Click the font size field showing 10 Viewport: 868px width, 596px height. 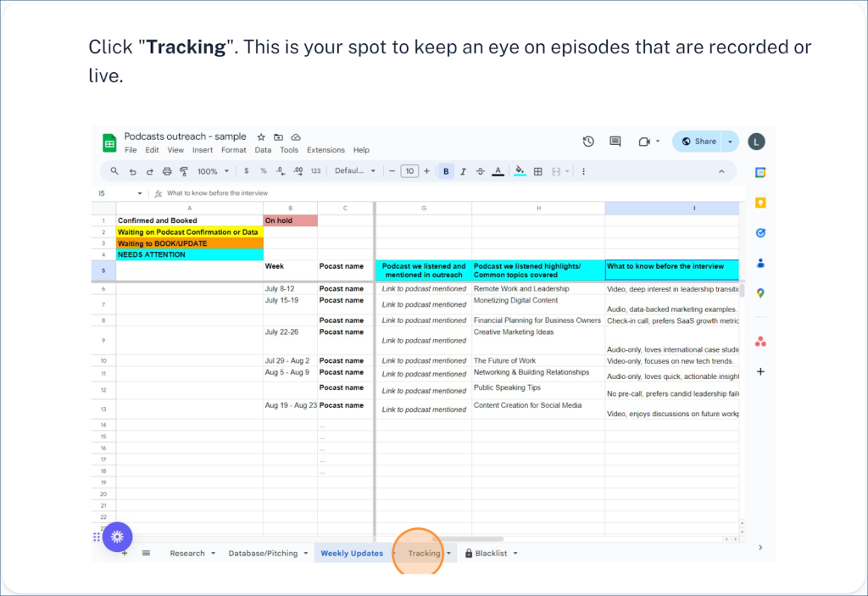tap(409, 171)
